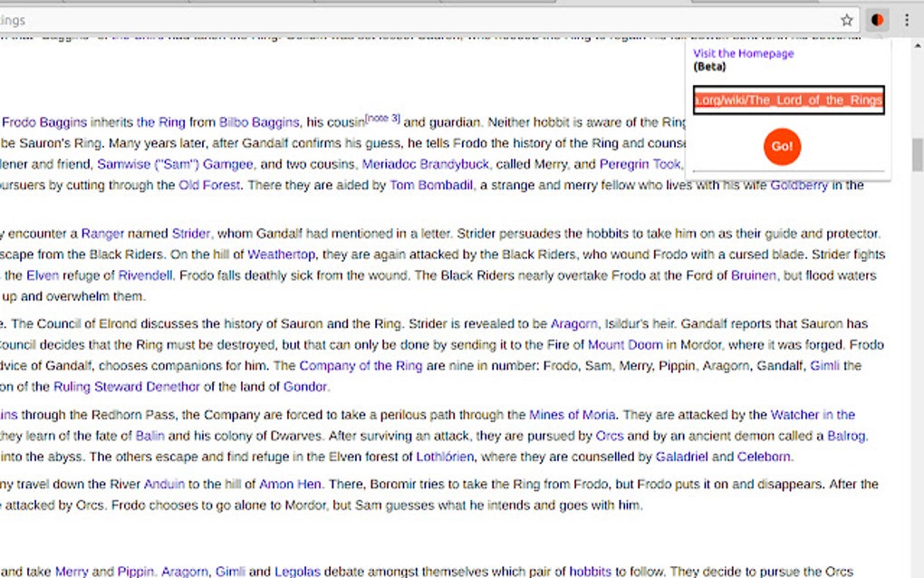Open the Goldberry link

click(799, 186)
